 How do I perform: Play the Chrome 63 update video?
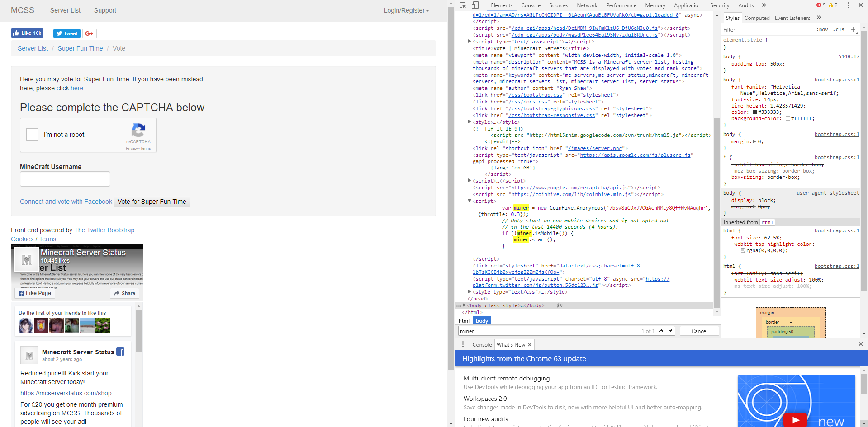coord(795,420)
